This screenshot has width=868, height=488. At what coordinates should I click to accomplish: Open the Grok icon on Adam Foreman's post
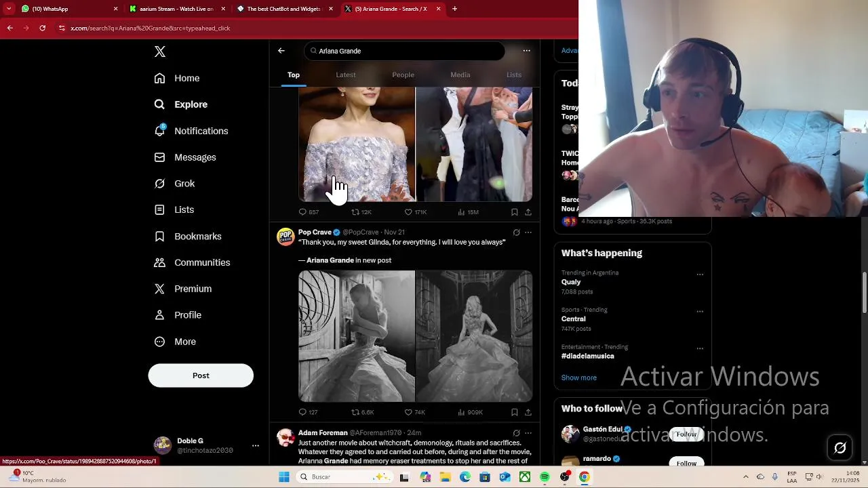[x=516, y=433]
